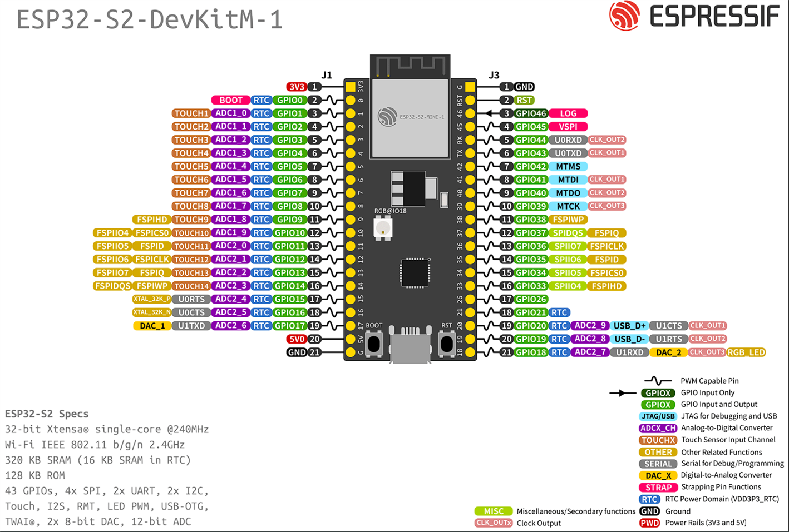Click the XTAL_32K_P label
Screen dimensions: 789x532
tap(151, 299)
